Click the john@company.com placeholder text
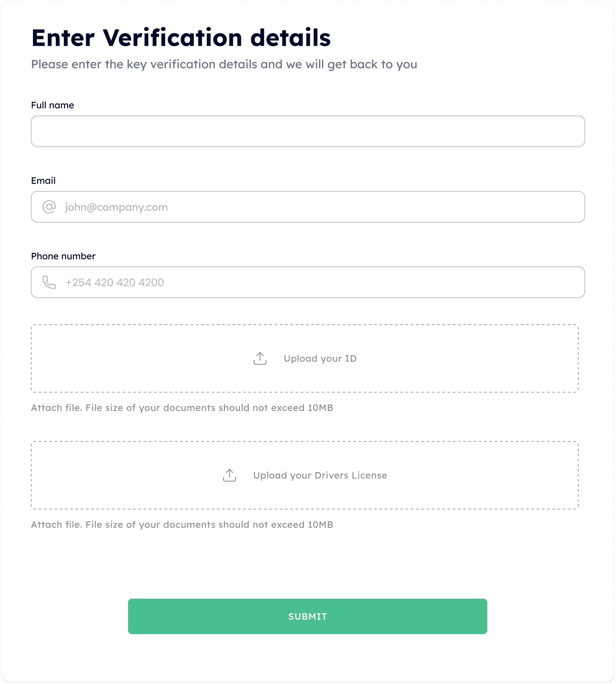 (x=116, y=207)
